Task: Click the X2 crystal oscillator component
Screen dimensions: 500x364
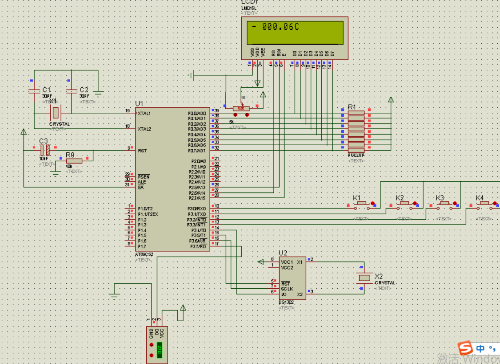Action: (x=364, y=278)
